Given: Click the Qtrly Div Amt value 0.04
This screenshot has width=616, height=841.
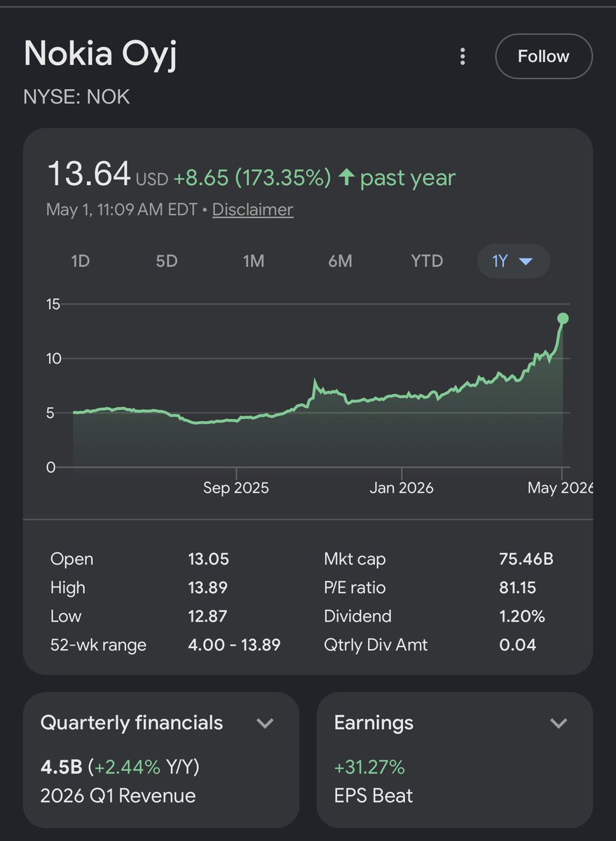Looking at the screenshot, I should tap(517, 645).
